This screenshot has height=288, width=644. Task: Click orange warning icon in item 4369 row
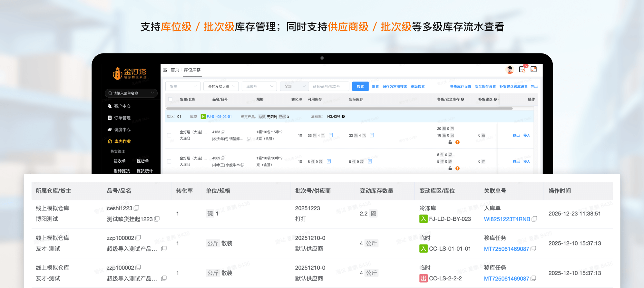[457, 168]
